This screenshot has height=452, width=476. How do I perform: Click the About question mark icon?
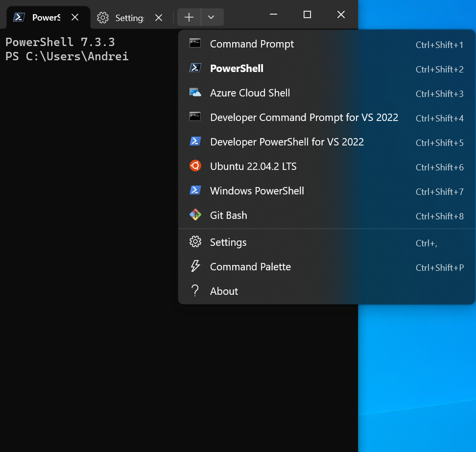click(x=195, y=290)
